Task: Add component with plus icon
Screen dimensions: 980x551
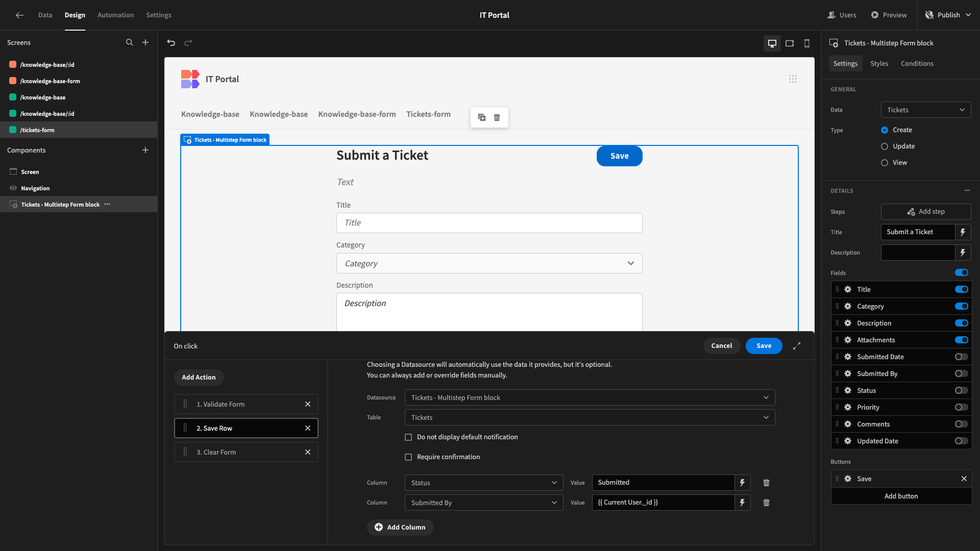Action: coord(145,150)
